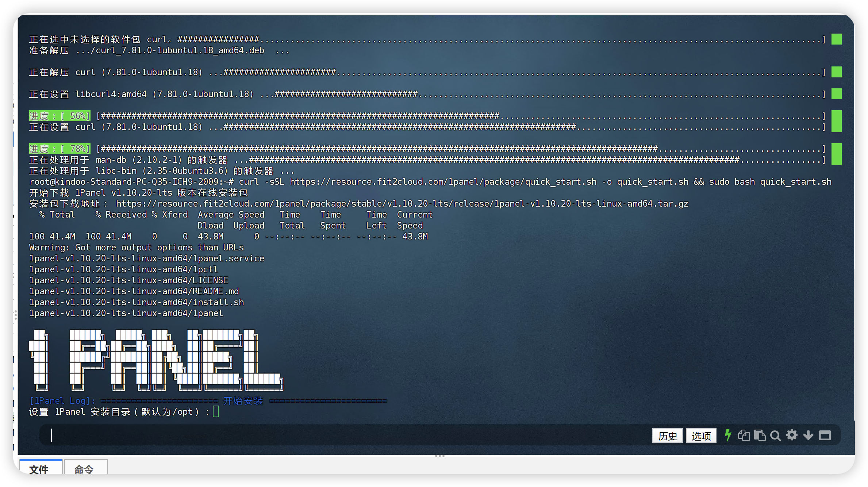Click the 'linux-amd64/1panel' binary line
Image resolution: width=868 pixels, height=487 pixels.
coord(126,313)
